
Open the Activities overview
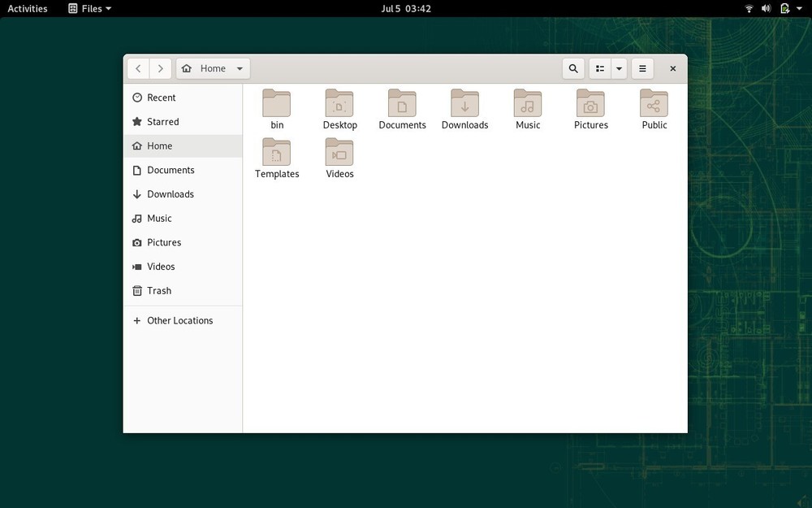[28, 8]
